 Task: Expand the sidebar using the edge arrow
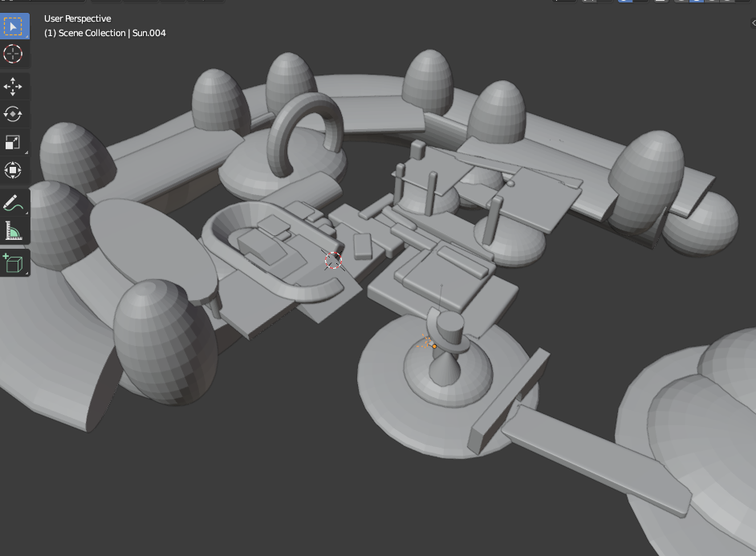(753, 22)
